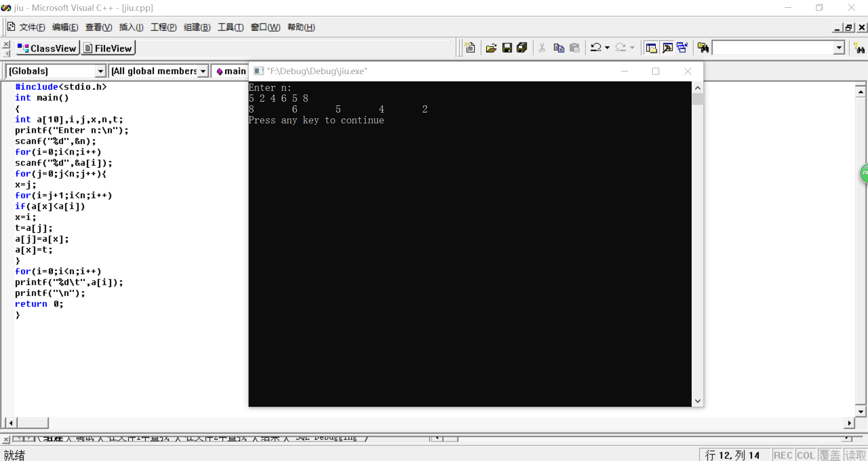The width and height of the screenshot is (868, 461).
Task: Close the output panel with small X
Action: pos(6,439)
